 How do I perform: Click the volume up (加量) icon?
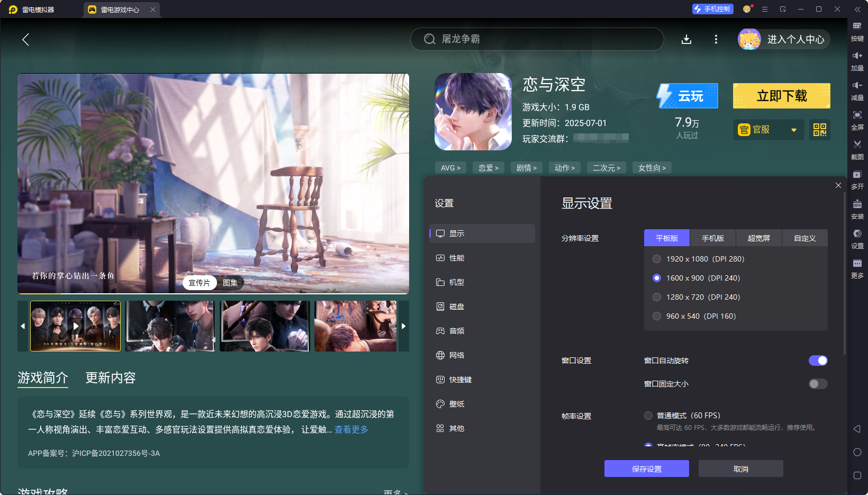coord(857,61)
